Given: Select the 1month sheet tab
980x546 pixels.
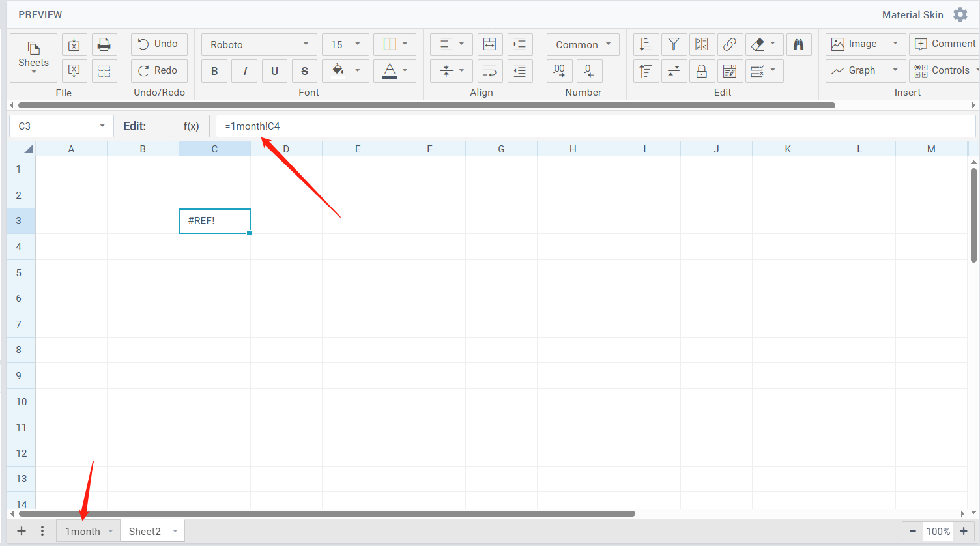Looking at the screenshot, I should [83, 531].
